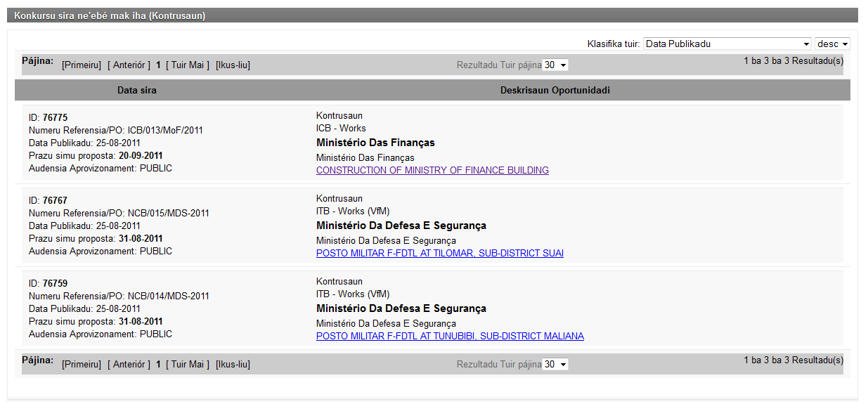
Task: Click the Deskrisaun Oportunidadi column header
Action: tap(555, 91)
